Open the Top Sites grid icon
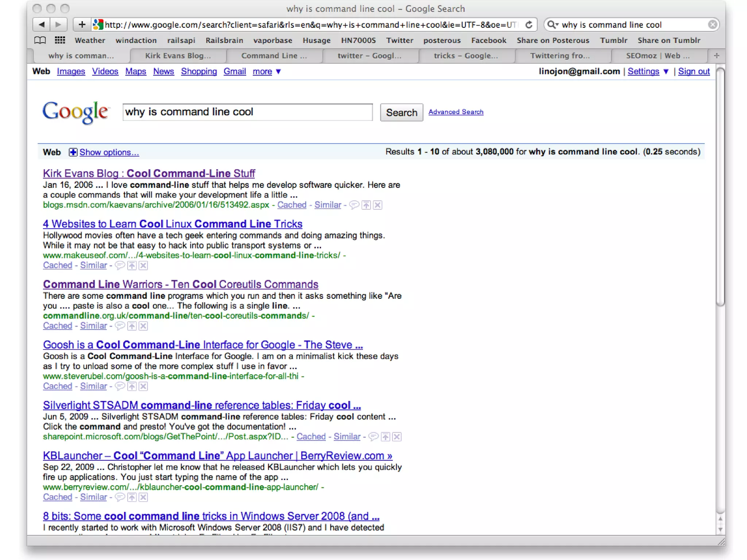This screenshot has height=560, width=747. [60, 40]
